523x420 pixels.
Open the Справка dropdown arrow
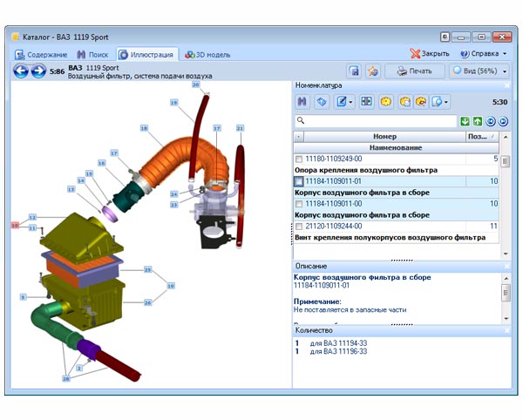[x=505, y=54]
